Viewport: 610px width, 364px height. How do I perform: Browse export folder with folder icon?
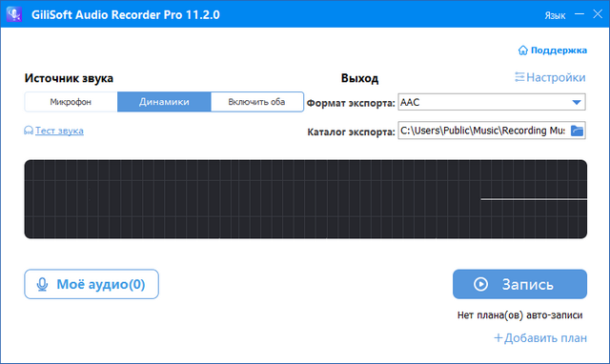tap(577, 131)
